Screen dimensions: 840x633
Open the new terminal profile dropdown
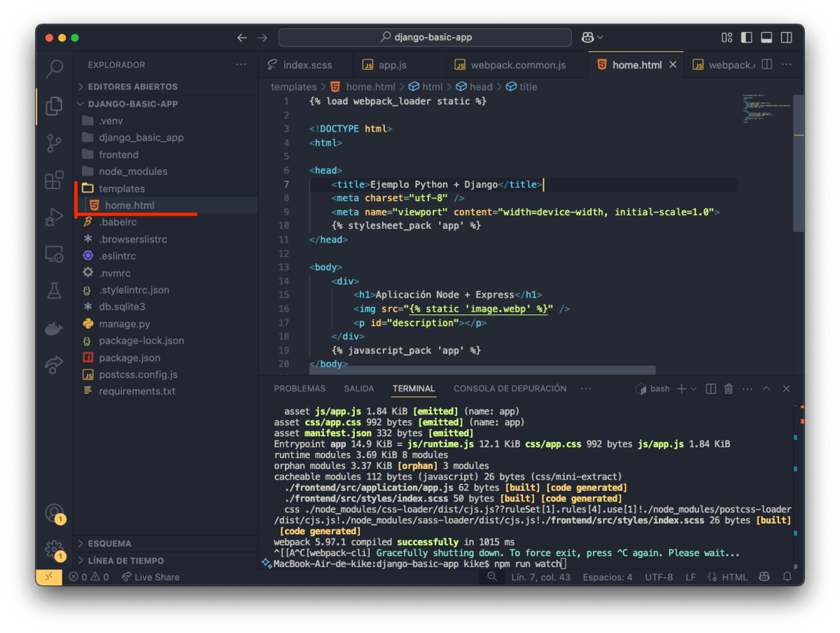pyautogui.click(x=694, y=389)
